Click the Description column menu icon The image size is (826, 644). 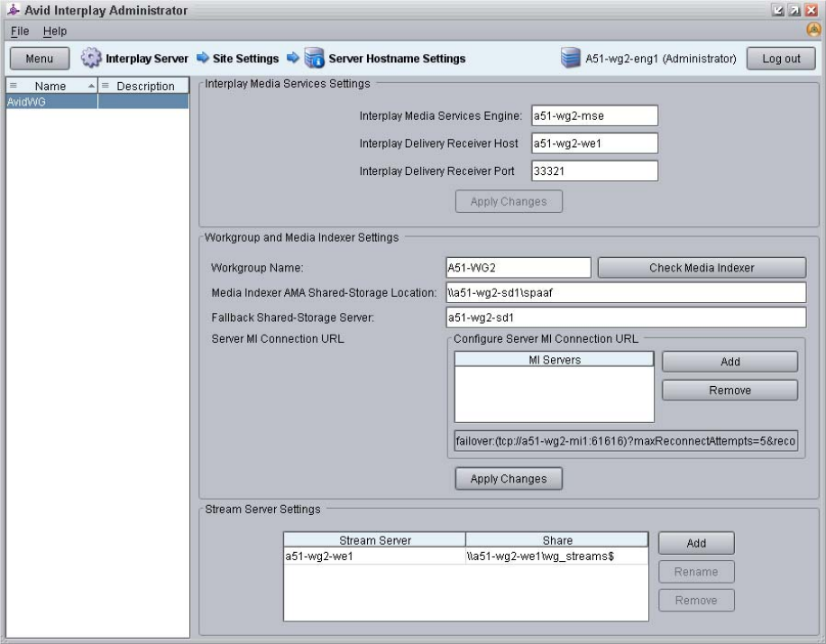(105, 86)
